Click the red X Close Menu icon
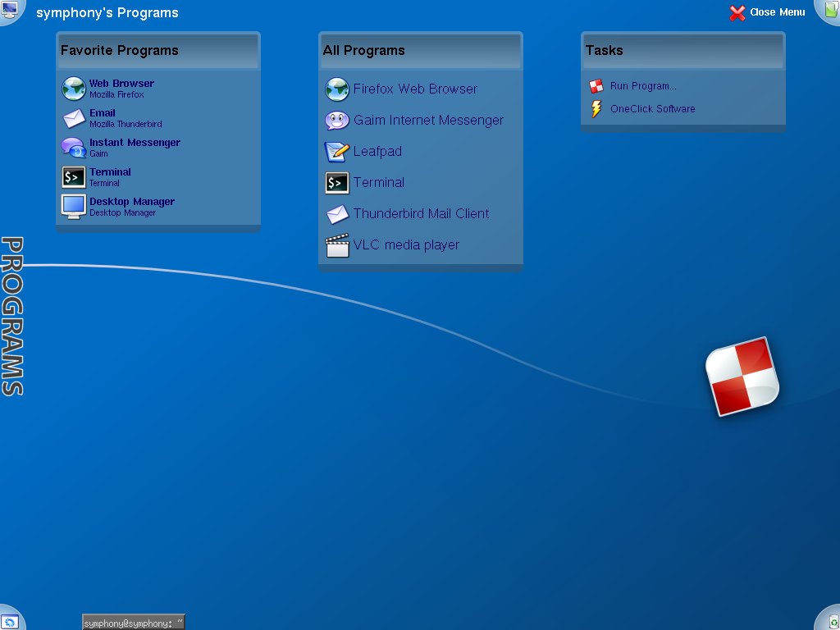This screenshot has height=630, width=840. click(737, 13)
